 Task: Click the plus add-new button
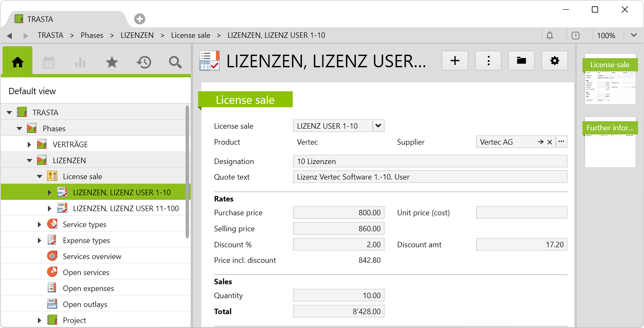pos(455,61)
